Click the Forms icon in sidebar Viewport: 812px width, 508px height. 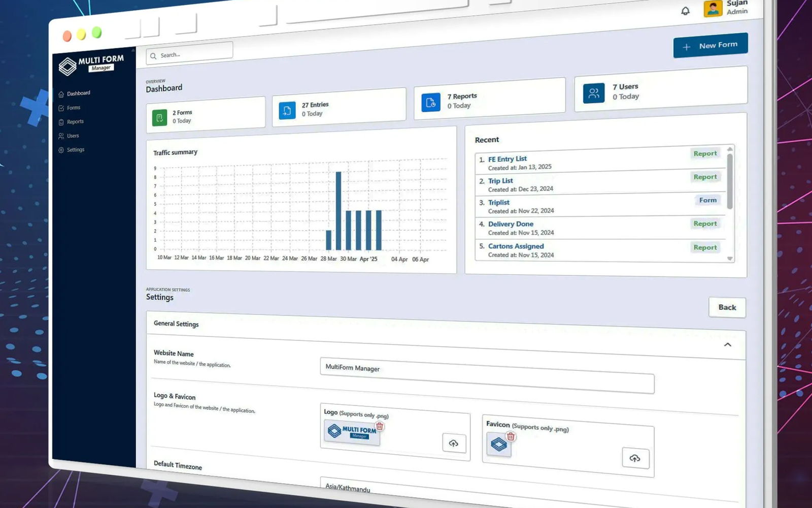pos(61,108)
